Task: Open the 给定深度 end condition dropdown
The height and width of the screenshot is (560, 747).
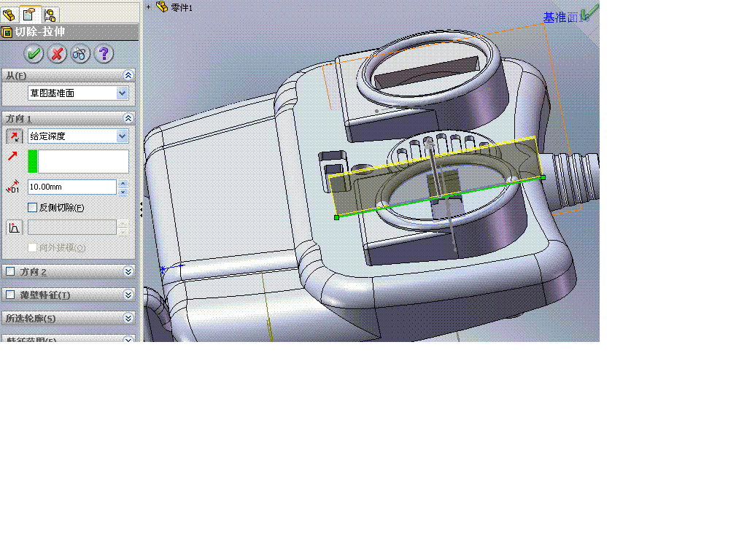Action: (122, 136)
